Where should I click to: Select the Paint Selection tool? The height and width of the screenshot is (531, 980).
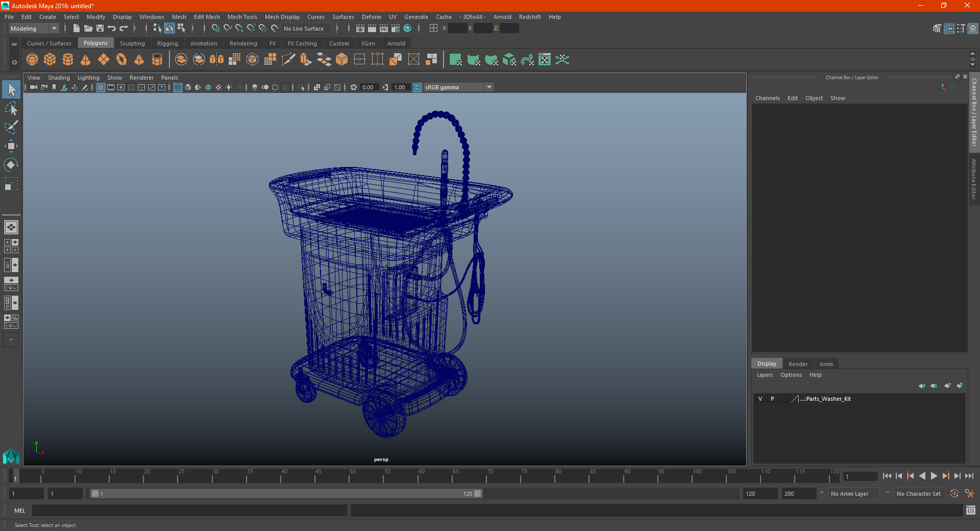(11, 127)
